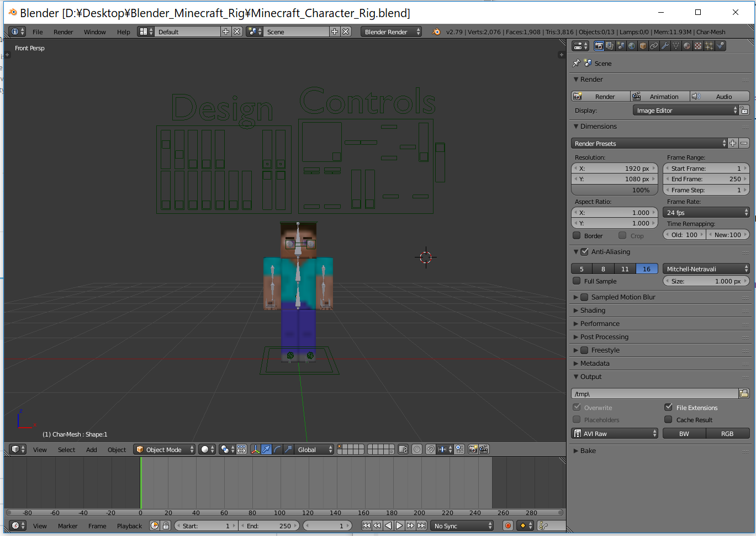Open the Render menu in the info header

pyautogui.click(x=63, y=31)
